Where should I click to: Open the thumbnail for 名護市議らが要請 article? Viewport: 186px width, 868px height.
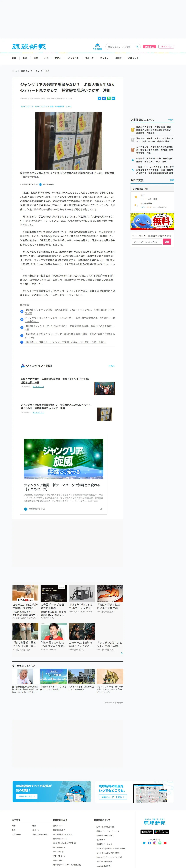point(104,389)
